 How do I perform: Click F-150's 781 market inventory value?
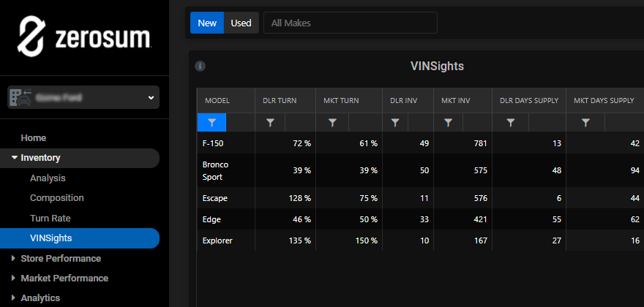tap(480, 143)
